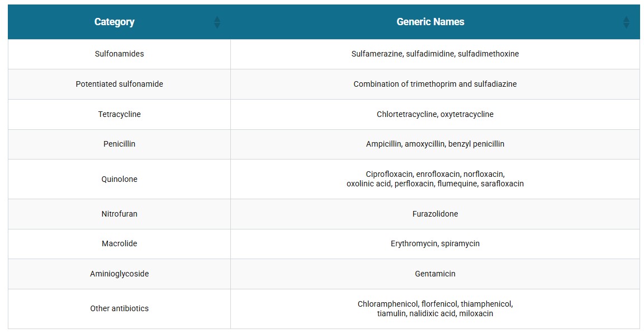
Task: Click the Generic Names header text
Action: click(x=430, y=22)
